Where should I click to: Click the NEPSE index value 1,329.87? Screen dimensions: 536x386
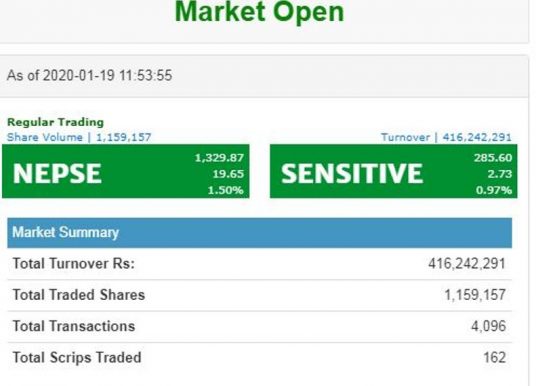point(219,158)
